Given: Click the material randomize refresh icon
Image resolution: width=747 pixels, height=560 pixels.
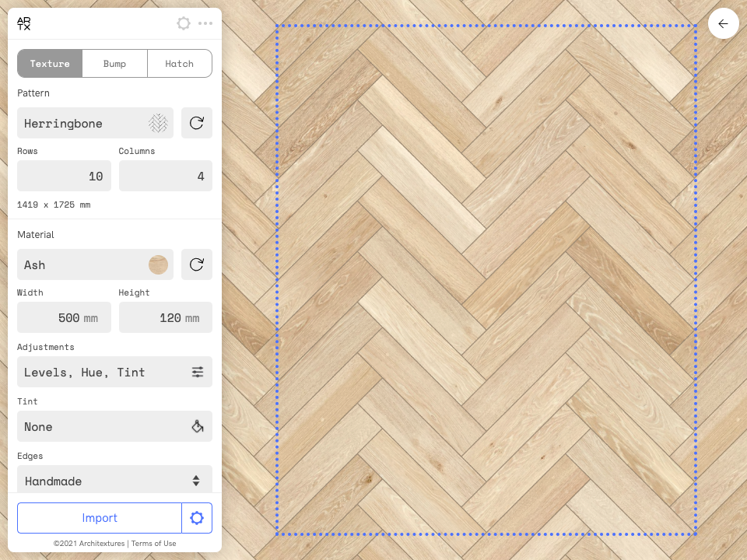Looking at the screenshot, I should point(196,264).
